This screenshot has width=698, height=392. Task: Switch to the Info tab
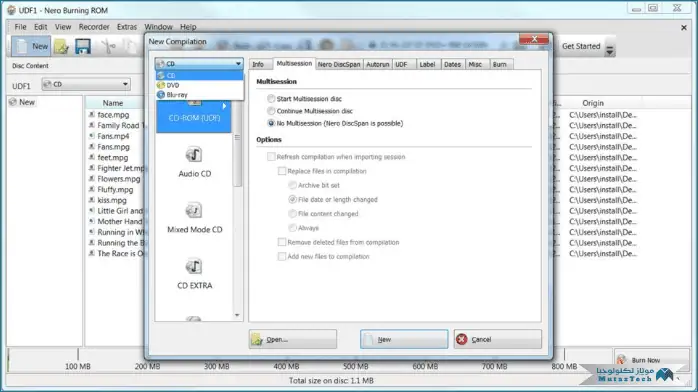tap(260, 65)
